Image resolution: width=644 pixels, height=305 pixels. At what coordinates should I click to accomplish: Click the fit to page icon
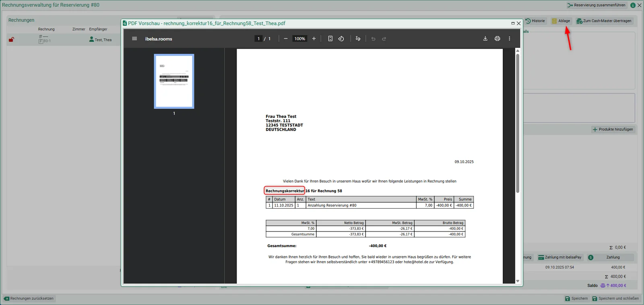click(x=330, y=39)
